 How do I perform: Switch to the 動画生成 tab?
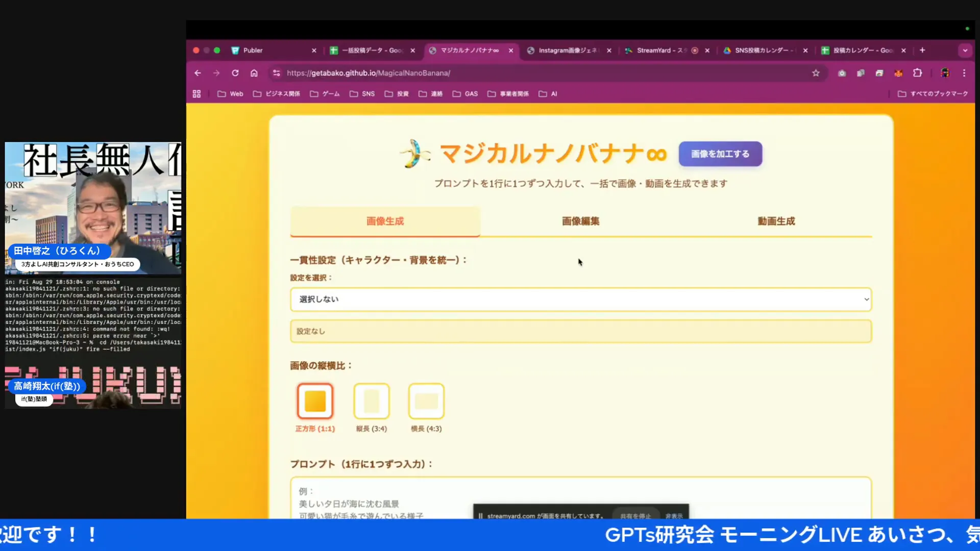tap(776, 221)
